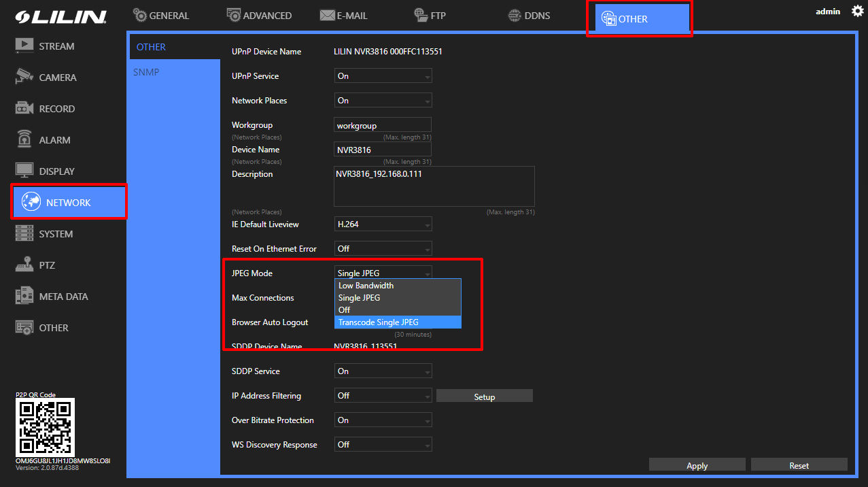Toggle the UPnP Service On/Off dropdown

[x=383, y=76]
